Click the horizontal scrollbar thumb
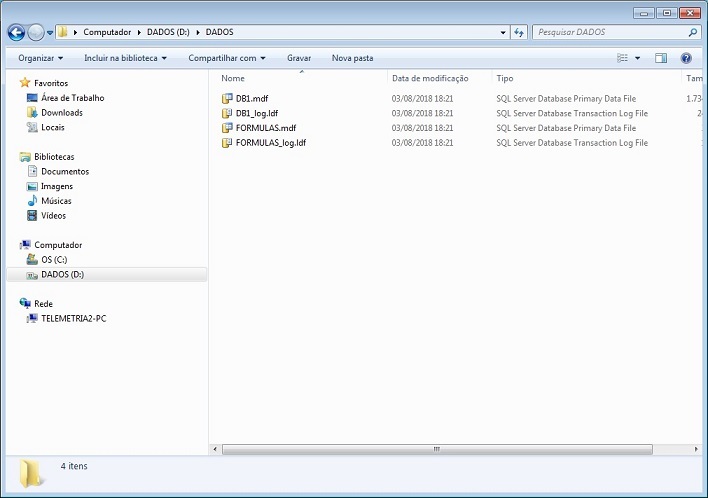This screenshot has width=708, height=498. coord(437,449)
